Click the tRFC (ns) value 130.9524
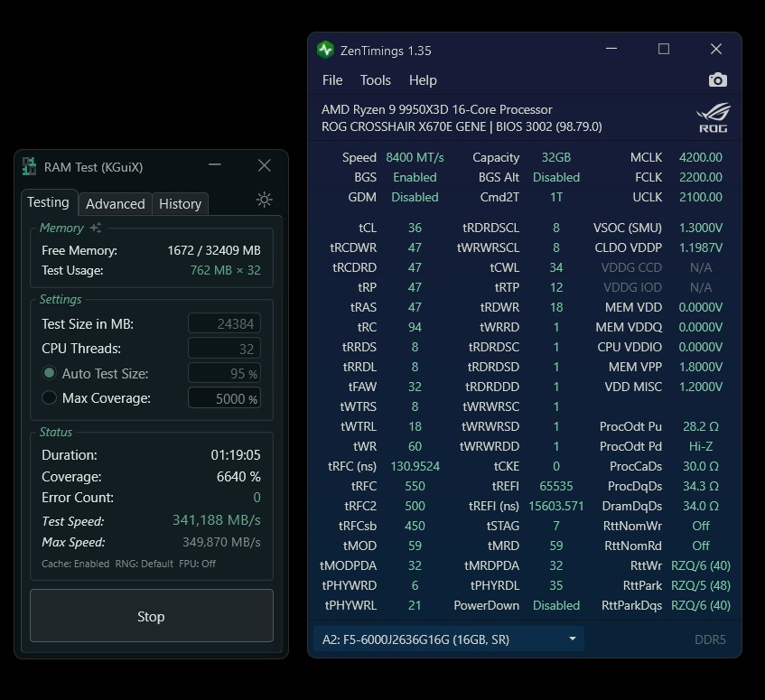The width and height of the screenshot is (765, 700). pyautogui.click(x=415, y=466)
